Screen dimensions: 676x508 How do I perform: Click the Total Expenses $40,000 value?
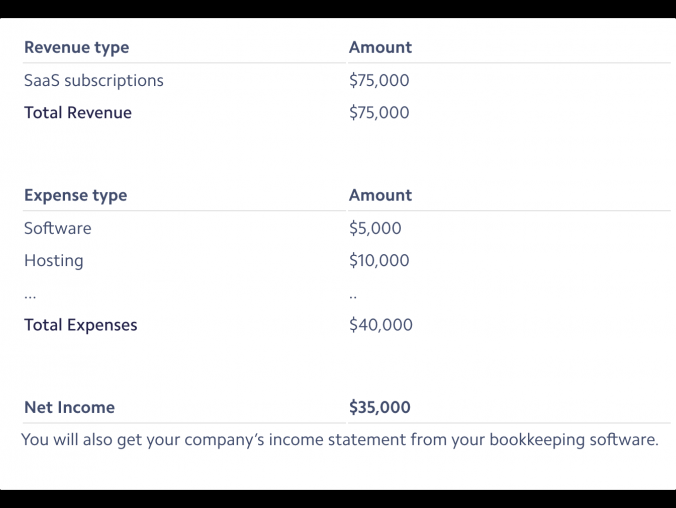tap(380, 324)
